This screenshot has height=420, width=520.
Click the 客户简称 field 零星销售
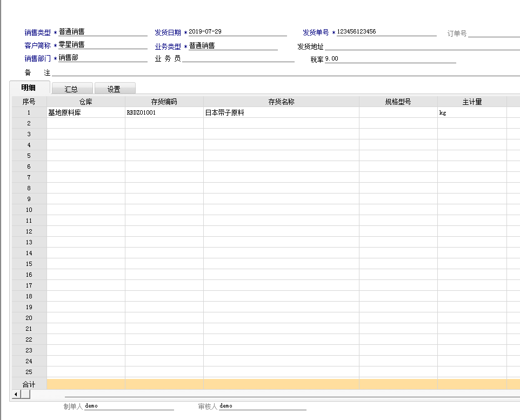[x=103, y=45]
